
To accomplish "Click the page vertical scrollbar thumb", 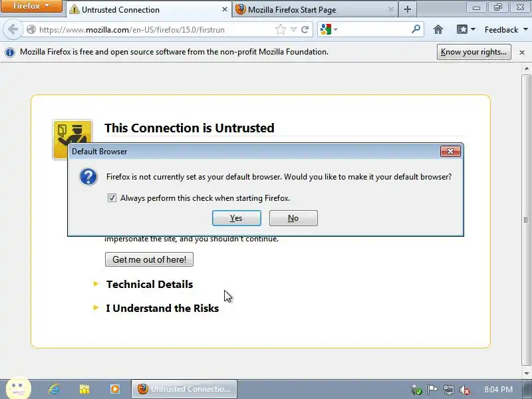I will [x=526, y=220].
